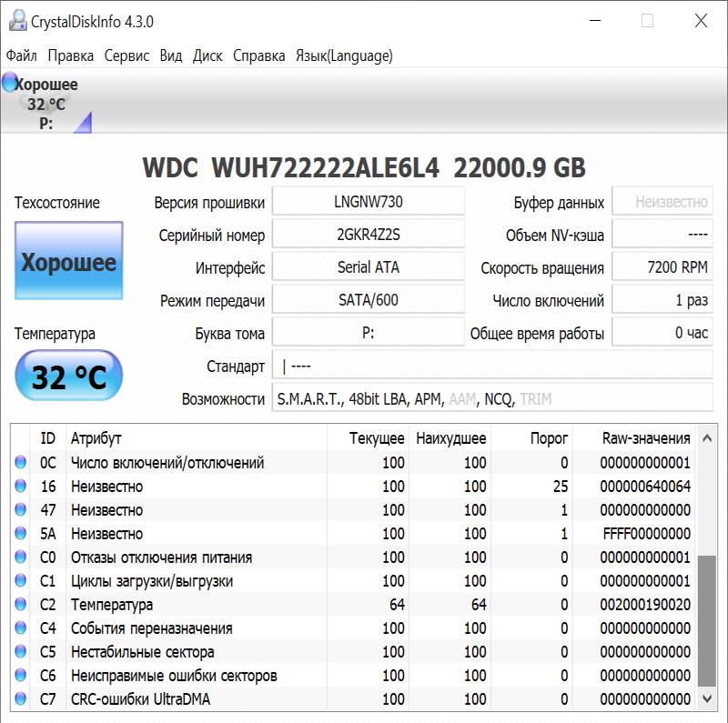Click the Порог column header

coord(549,438)
